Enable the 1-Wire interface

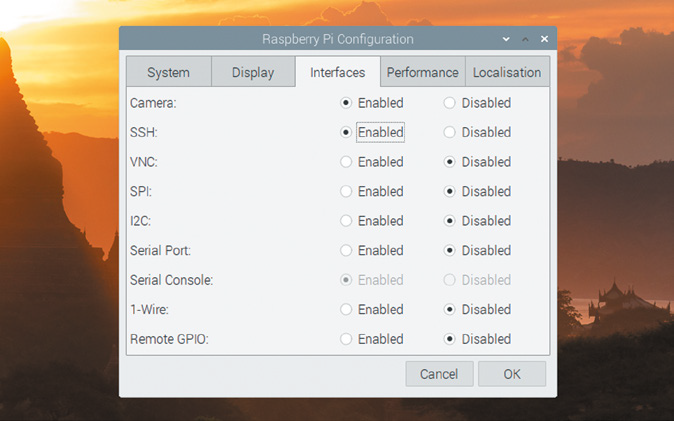pyautogui.click(x=346, y=309)
